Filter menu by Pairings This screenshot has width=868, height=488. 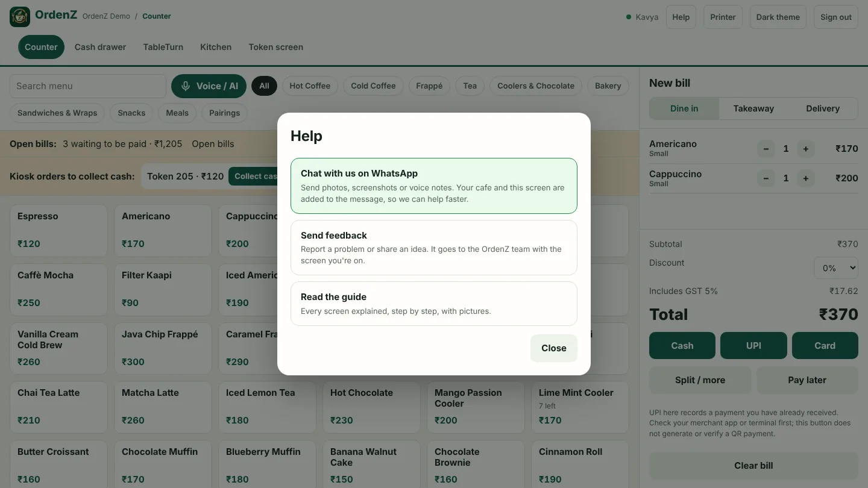(x=224, y=113)
